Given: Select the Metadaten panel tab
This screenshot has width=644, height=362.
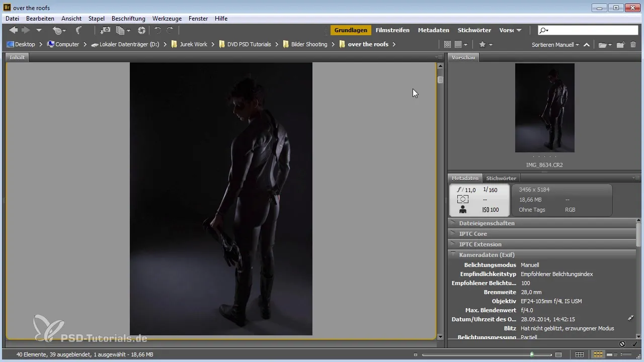Looking at the screenshot, I should (465, 178).
